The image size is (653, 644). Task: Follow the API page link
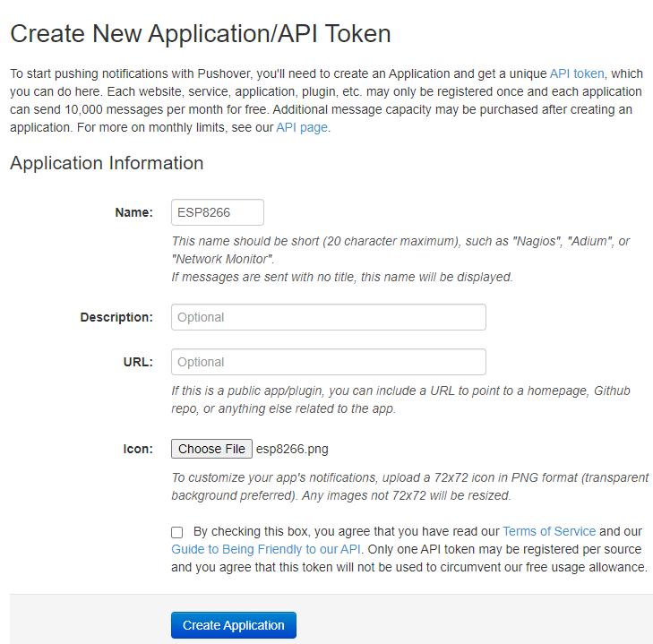pyautogui.click(x=302, y=127)
